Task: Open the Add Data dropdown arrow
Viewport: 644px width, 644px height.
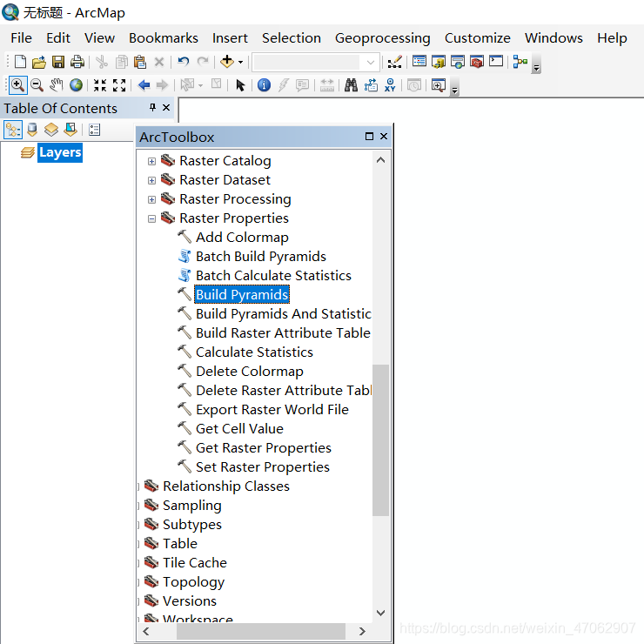Action: point(241,63)
